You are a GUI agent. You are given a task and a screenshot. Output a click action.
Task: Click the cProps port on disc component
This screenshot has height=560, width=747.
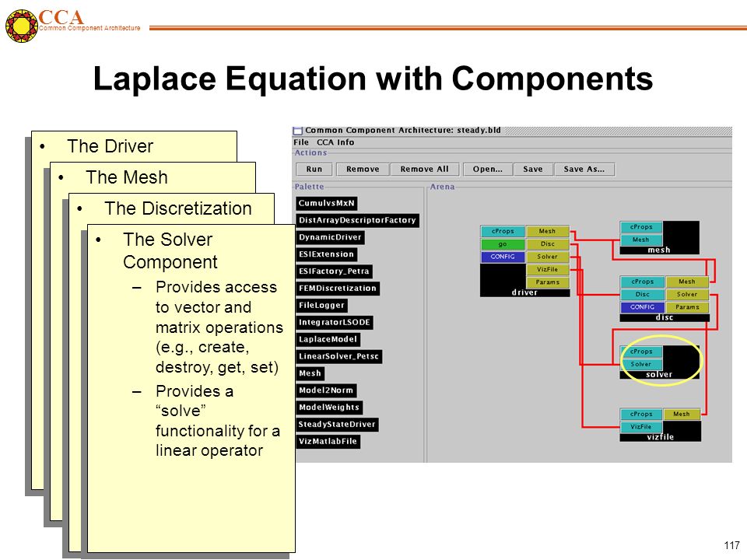point(642,282)
